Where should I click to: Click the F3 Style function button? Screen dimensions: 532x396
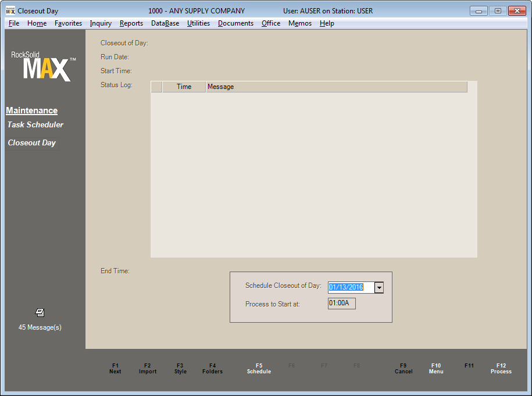coord(180,369)
